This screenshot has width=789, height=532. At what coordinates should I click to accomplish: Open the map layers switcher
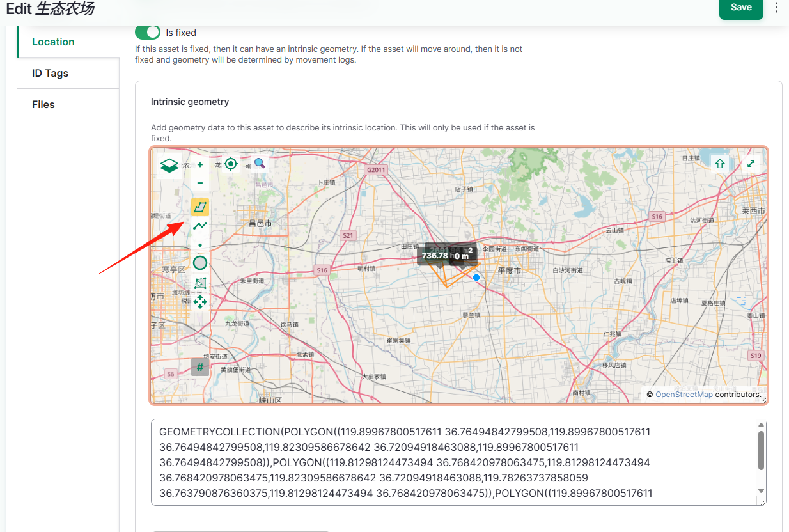[x=169, y=166]
